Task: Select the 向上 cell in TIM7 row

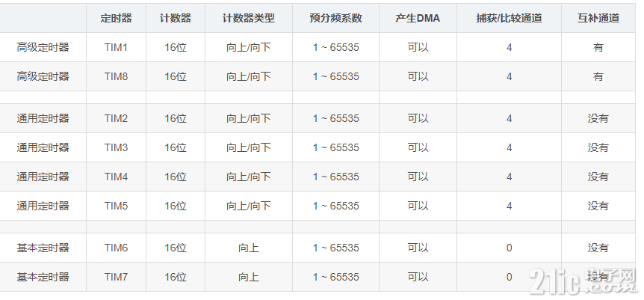Action: (x=249, y=277)
